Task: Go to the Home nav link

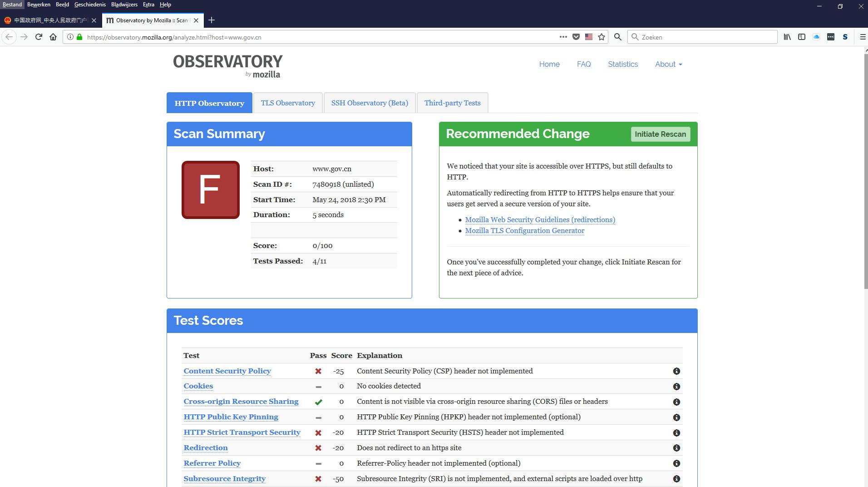Action: coord(549,65)
